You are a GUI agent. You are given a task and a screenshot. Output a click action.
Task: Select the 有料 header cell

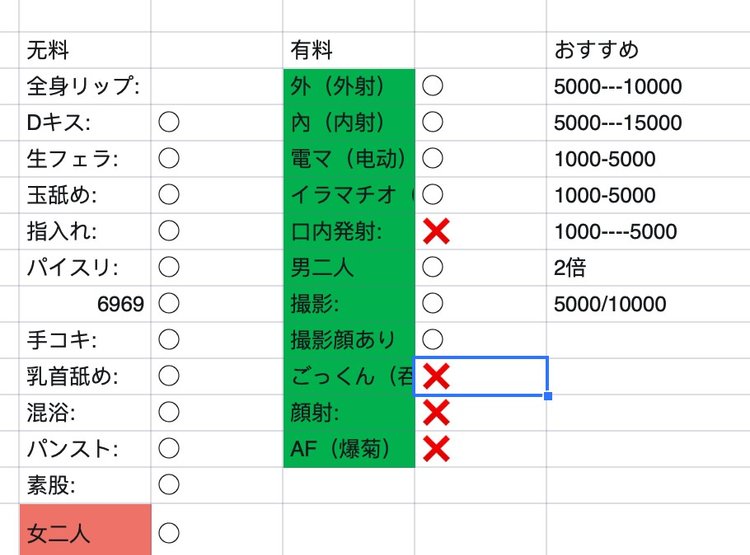tap(348, 50)
